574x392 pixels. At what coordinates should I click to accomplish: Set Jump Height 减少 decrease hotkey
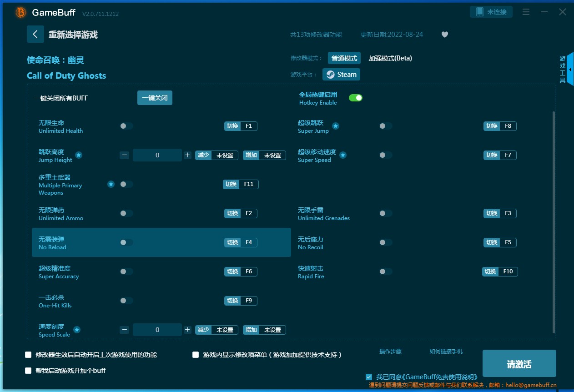pyautogui.click(x=217, y=155)
